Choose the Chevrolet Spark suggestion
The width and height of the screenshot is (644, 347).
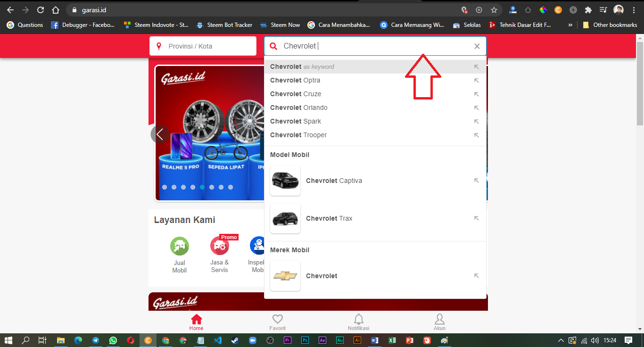[x=375, y=121]
